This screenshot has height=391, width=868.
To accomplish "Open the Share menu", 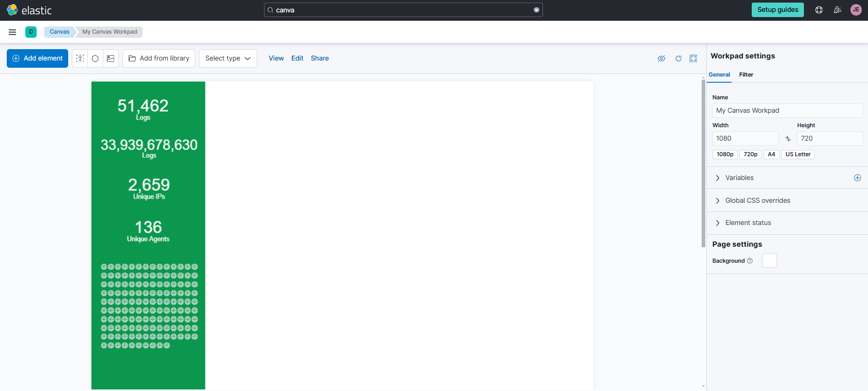I will point(320,58).
